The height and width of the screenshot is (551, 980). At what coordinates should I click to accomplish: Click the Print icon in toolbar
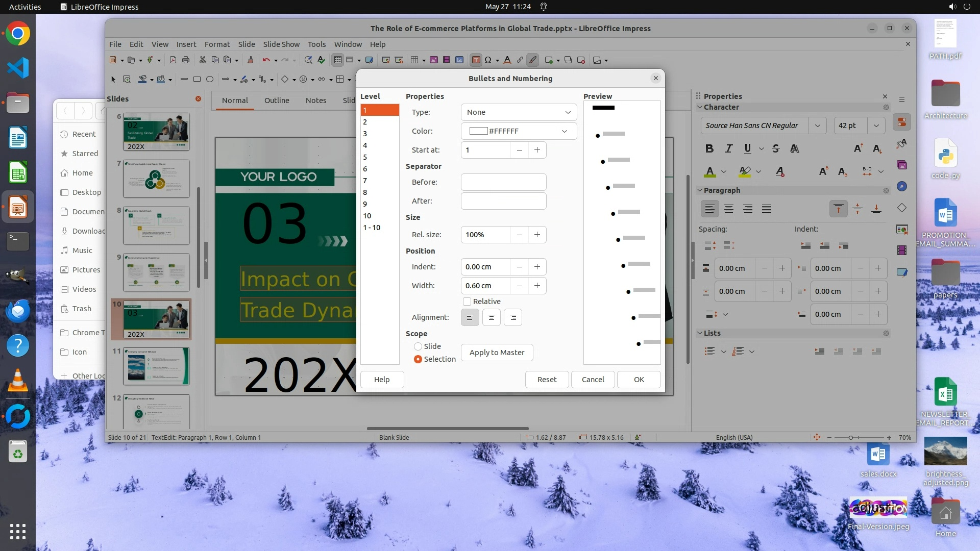(x=186, y=60)
